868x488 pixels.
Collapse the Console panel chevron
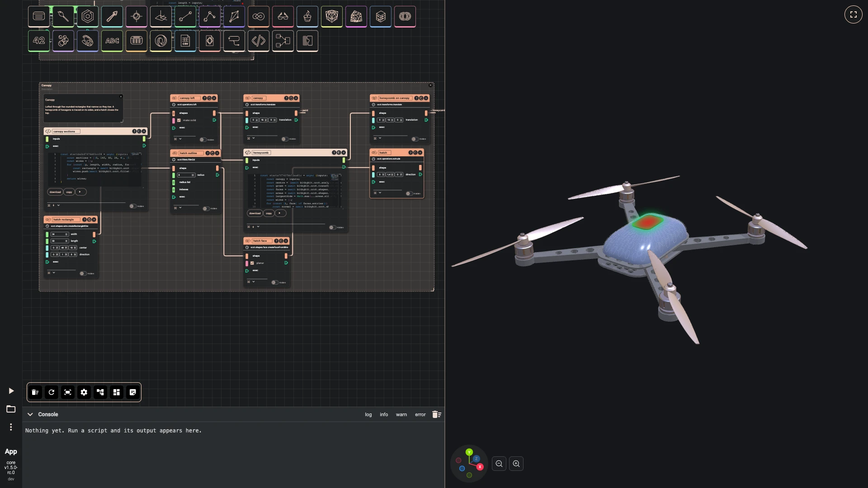click(x=30, y=414)
